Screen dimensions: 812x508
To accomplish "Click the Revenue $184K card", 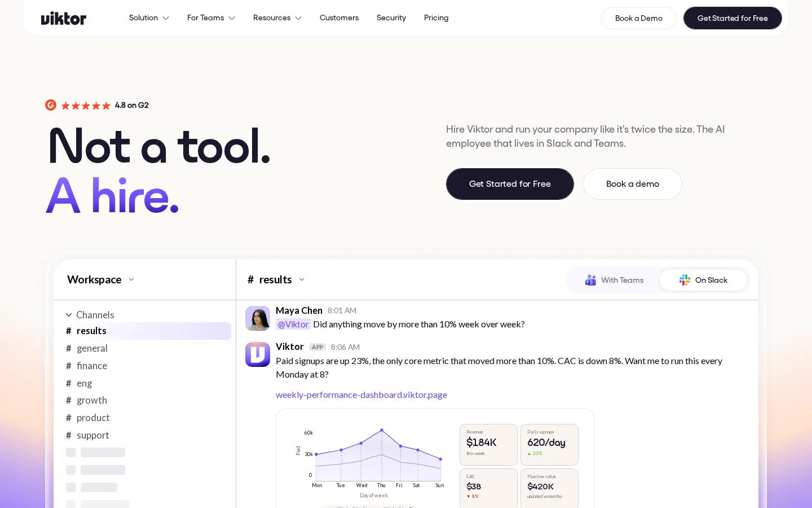I will tap(488, 445).
